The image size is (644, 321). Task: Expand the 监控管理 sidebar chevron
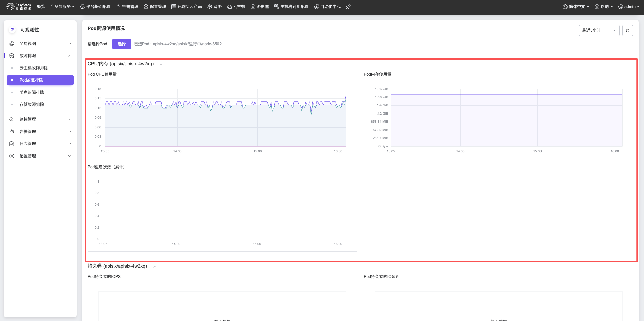point(70,119)
